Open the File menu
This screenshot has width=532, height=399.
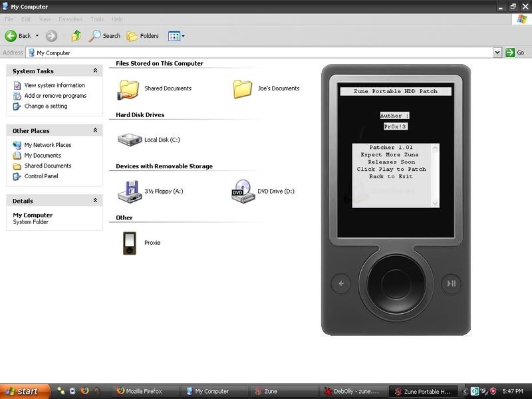coord(9,19)
